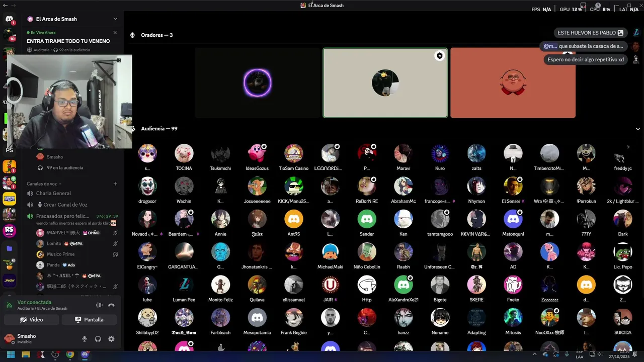Open JAIR audience avatar with U logo
Viewport: 644px width, 362px height.
(331, 285)
